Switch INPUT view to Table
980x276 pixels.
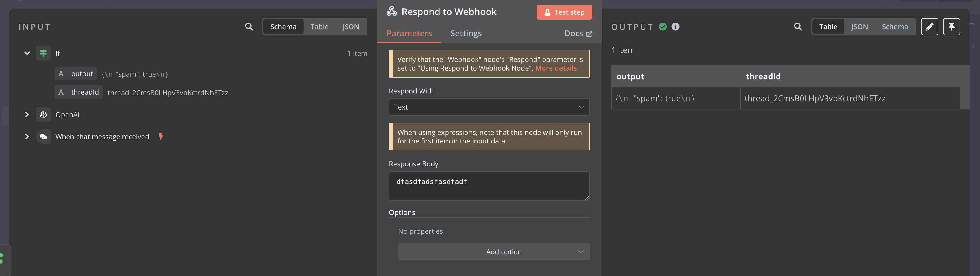(319, 27)
